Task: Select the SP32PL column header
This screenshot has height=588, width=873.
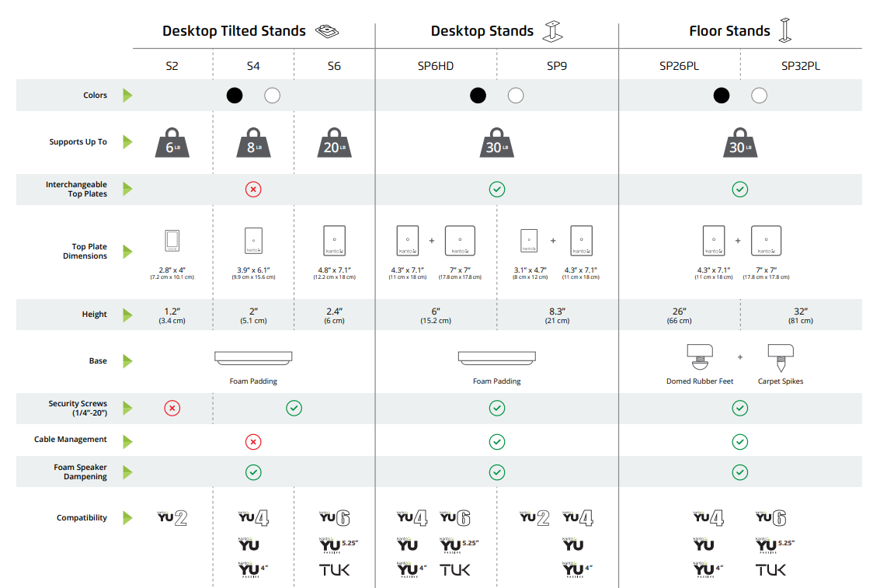Action: [800, 66]
